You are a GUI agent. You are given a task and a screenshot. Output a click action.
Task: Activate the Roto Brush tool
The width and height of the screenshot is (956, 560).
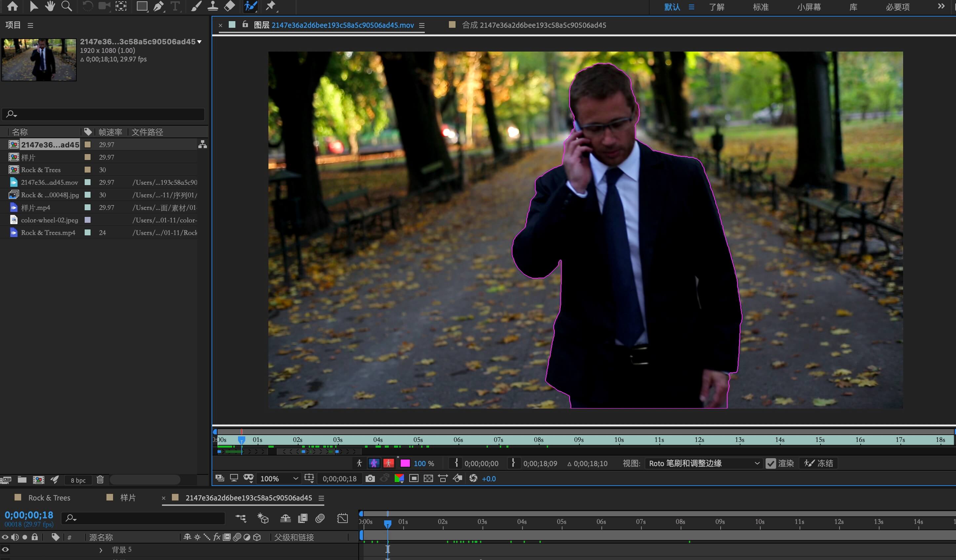point(251,6)
